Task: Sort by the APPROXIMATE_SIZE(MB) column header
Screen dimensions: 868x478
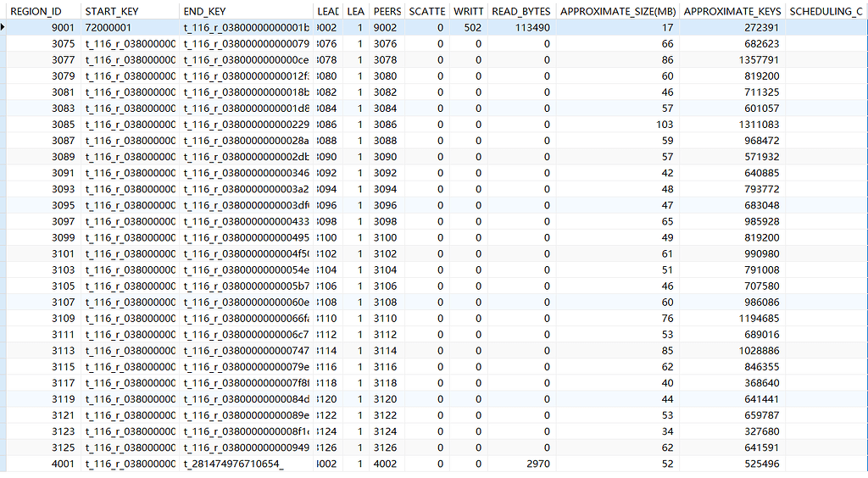Action: [617, 12]
